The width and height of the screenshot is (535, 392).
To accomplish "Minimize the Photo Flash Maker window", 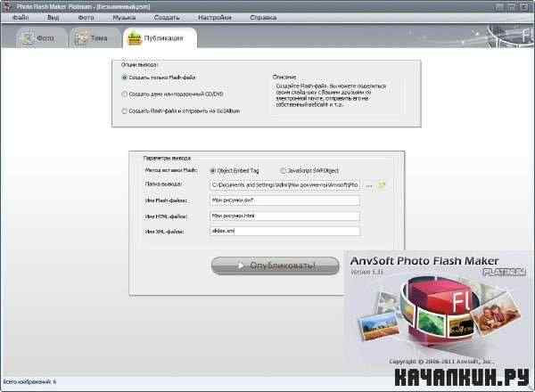I will (499, 6).
